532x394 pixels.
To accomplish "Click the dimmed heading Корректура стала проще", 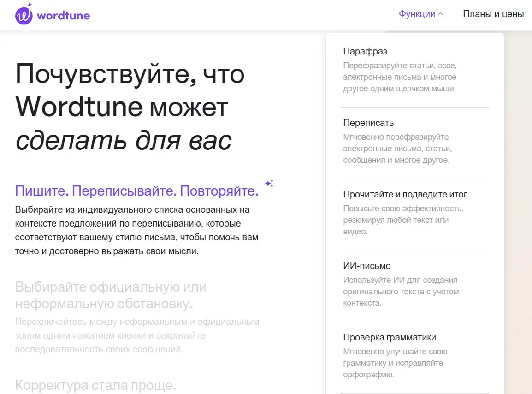I will click(x=95, y=385).
